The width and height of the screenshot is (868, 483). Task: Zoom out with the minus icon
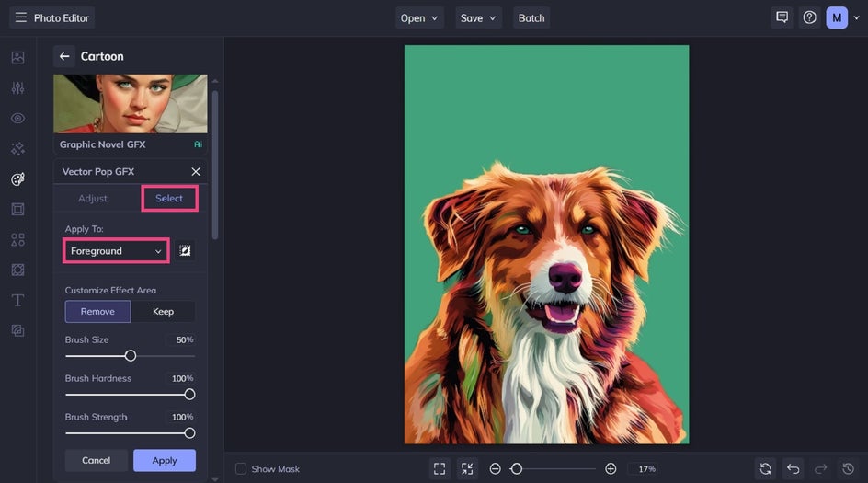(x=495, y=469)
